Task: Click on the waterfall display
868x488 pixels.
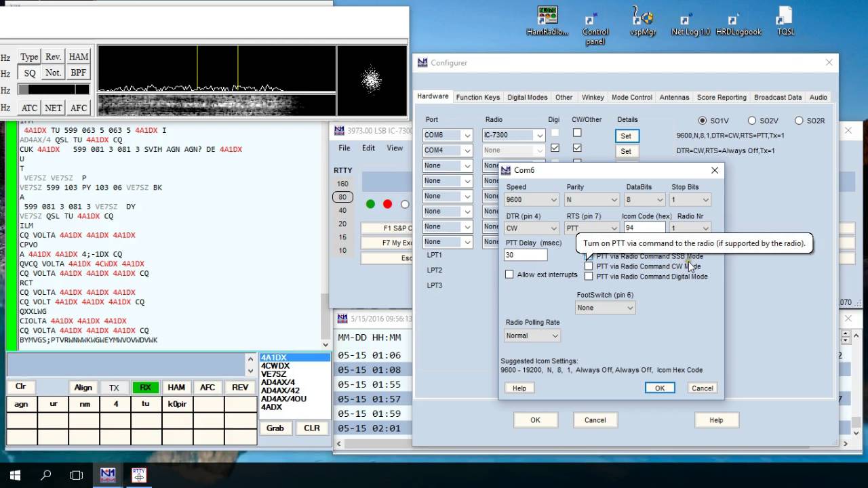Action: point(216,104)
